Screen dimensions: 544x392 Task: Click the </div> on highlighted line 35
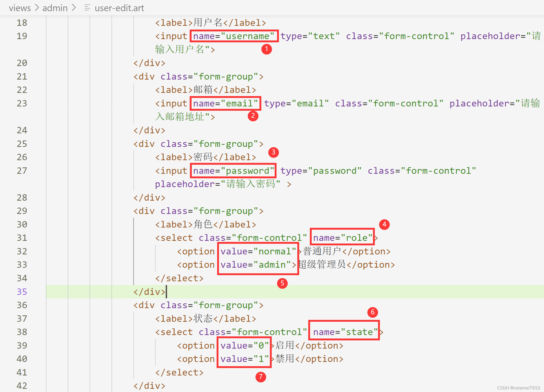pos(149,292)
